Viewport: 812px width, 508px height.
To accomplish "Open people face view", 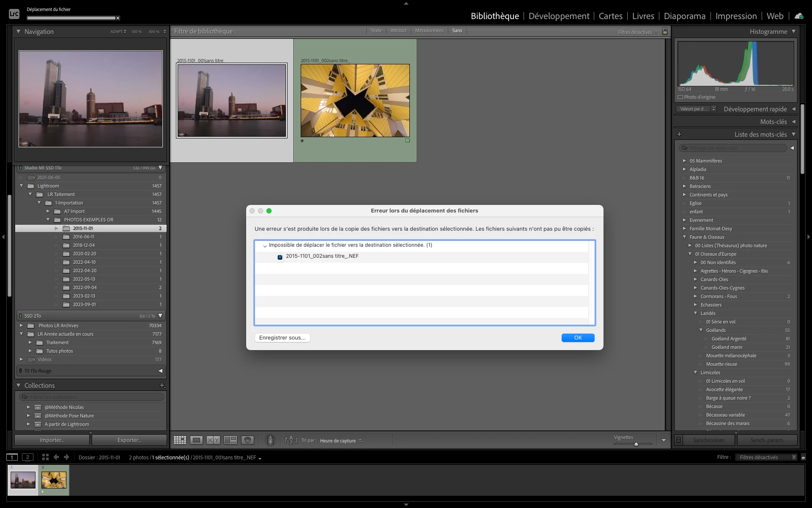I will coord(247,440).
